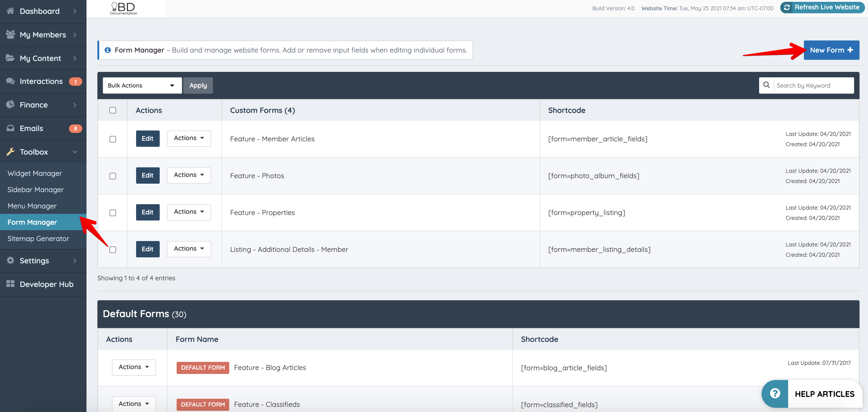The image size is (868, 412).
Task: Toggle the select-all checkbox in table header
Action: 113,111
